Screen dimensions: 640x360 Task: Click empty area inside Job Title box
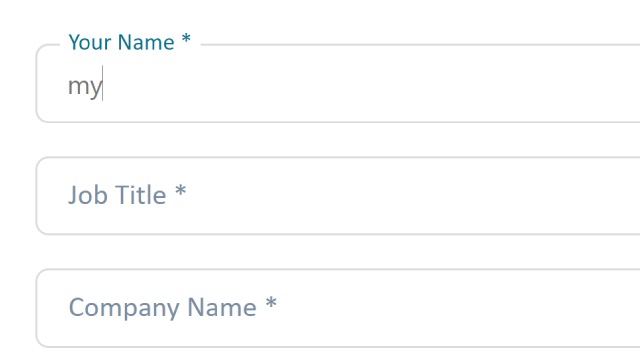pyautogui.click(x=408, y=196)
